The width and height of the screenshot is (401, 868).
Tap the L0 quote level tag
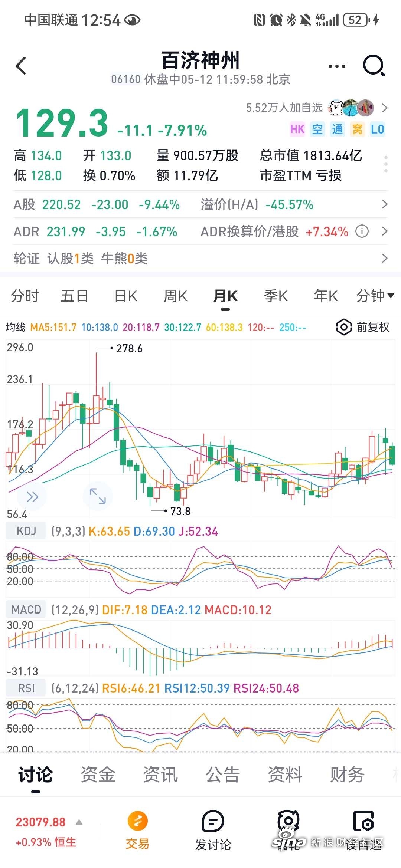[378, 129]
